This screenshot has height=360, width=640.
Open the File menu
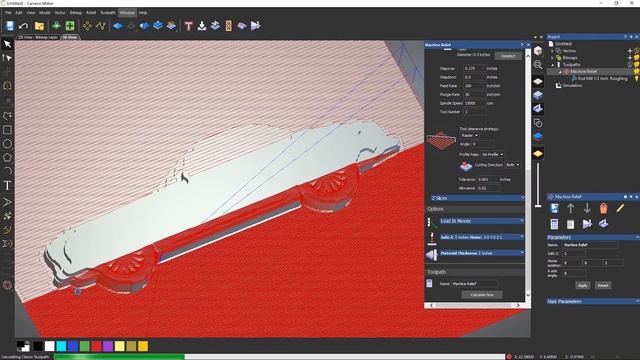point(8,13)
